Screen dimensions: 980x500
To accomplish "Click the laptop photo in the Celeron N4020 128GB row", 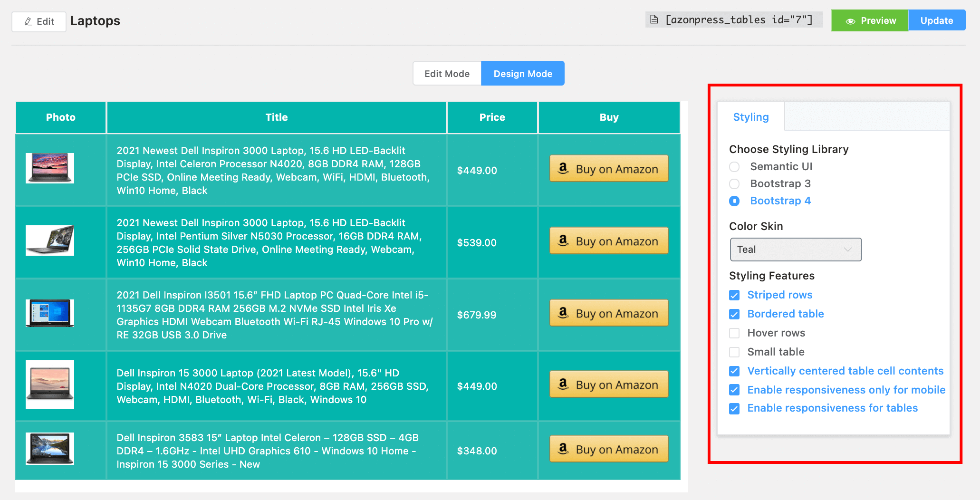I will click(50, 168).
